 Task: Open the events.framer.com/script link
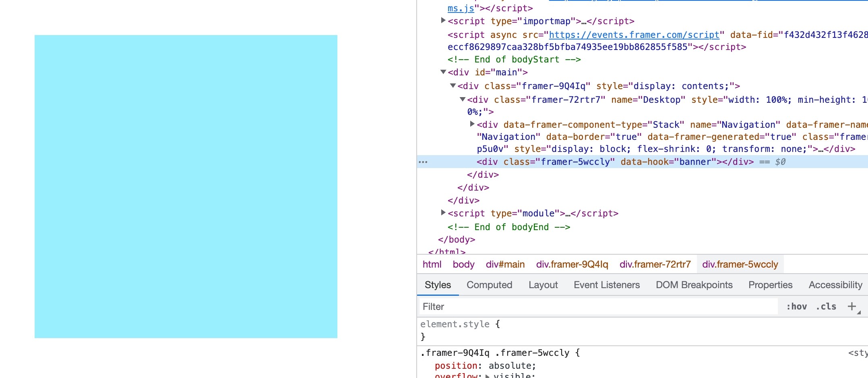(x=634, y=35)
